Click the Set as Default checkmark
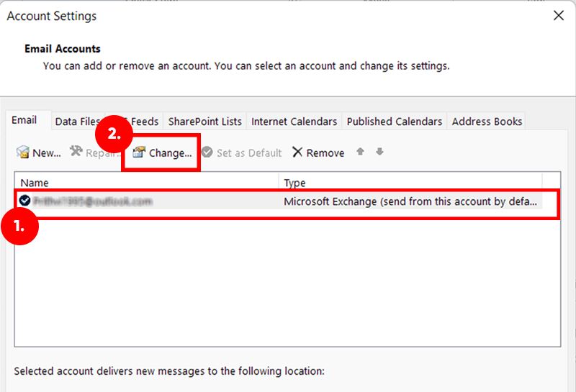This screenshot has width=576, height=392. (x=207, y=152)
